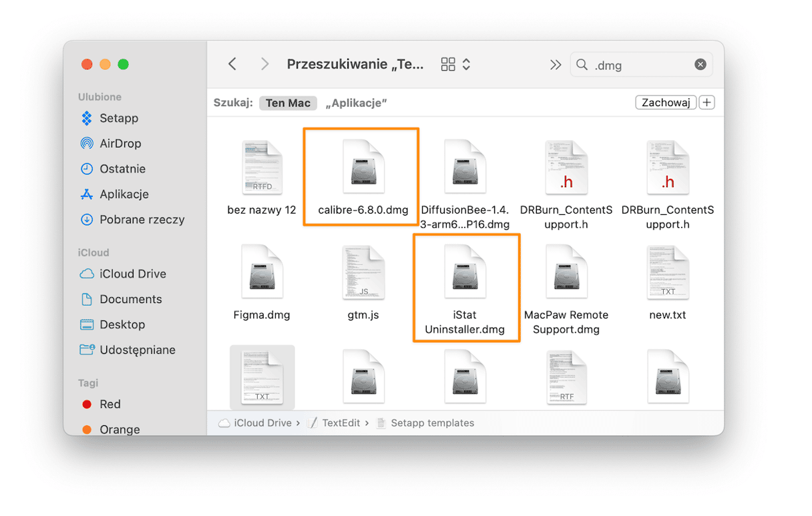Open Setapp in the sidebar
The width and height of the screenshot is (812, 516).
[x=109, y=118]
